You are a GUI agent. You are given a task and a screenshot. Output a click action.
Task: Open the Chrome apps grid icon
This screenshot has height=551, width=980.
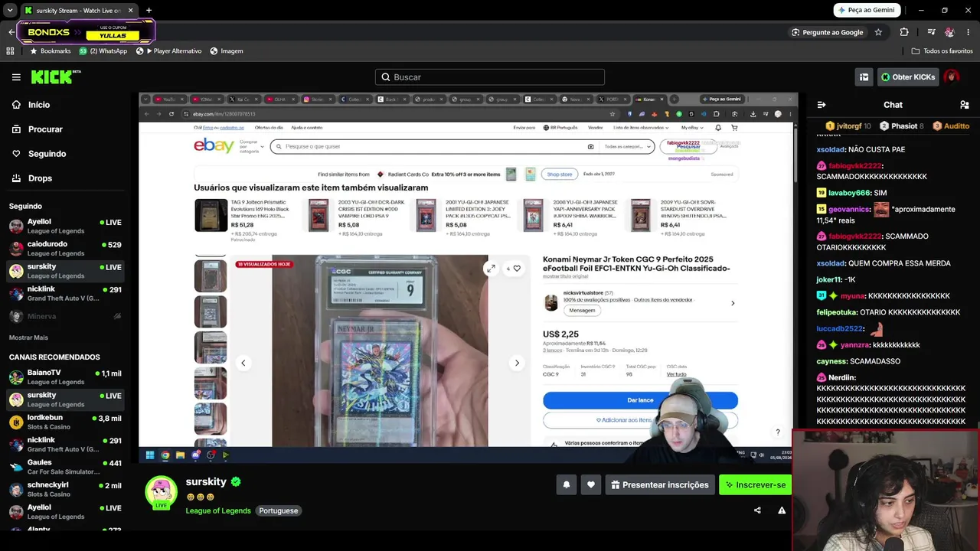point(10,51)
